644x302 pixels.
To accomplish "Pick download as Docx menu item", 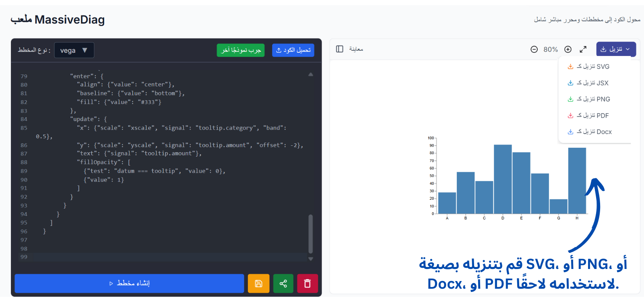I will pos(594,132).
